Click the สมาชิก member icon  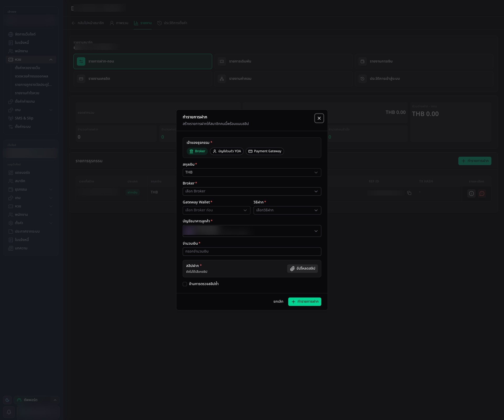pyautogui.click(x=11, y=181)
